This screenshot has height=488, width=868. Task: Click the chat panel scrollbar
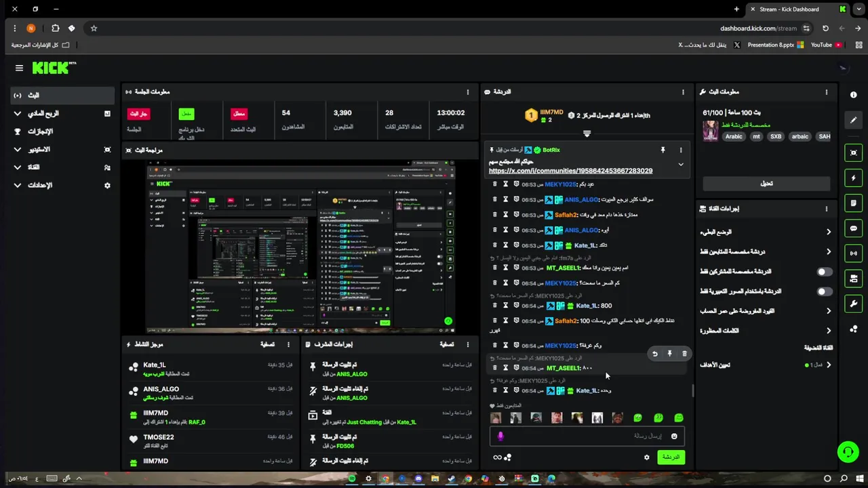click(x=692, y=390)
